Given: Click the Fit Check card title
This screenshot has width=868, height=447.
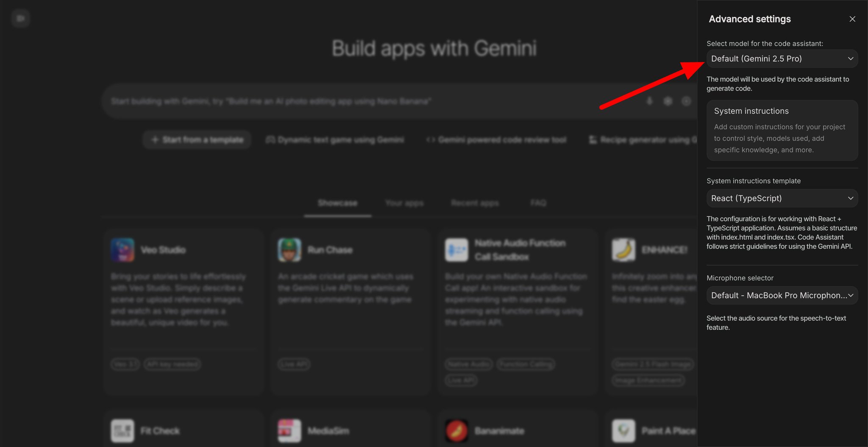Looking at the screenshot, I should point(160,431).
